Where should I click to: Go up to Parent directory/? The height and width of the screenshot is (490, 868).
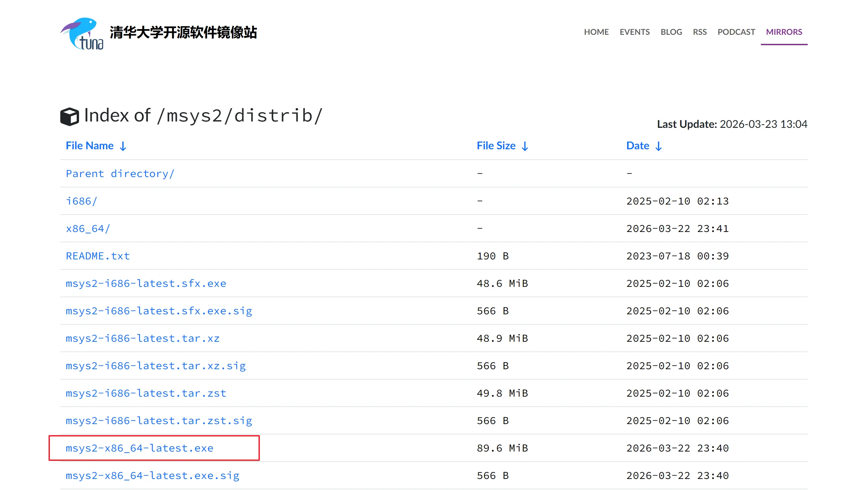tap(120, 174)
